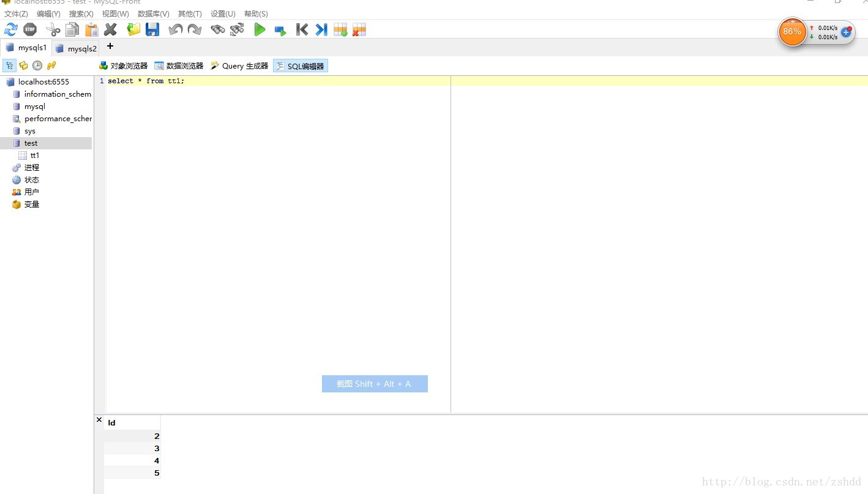Save with the floppy disk icon
868x494 pixels.
tap(152, 29)
